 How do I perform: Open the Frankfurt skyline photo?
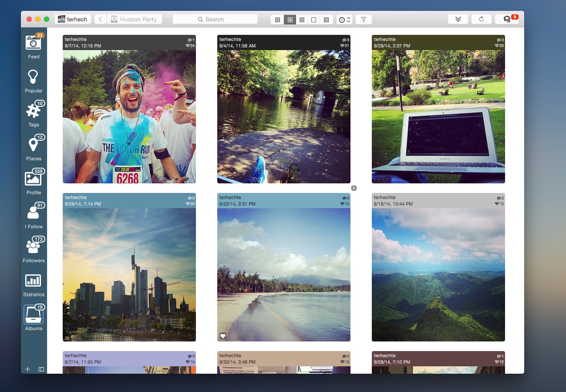[129, 275]
